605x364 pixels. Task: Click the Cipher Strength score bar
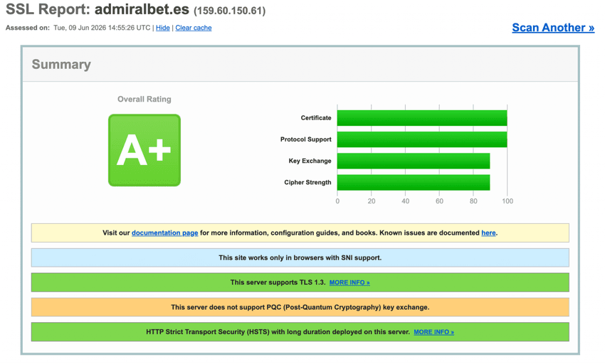click(x=414, y=183)
